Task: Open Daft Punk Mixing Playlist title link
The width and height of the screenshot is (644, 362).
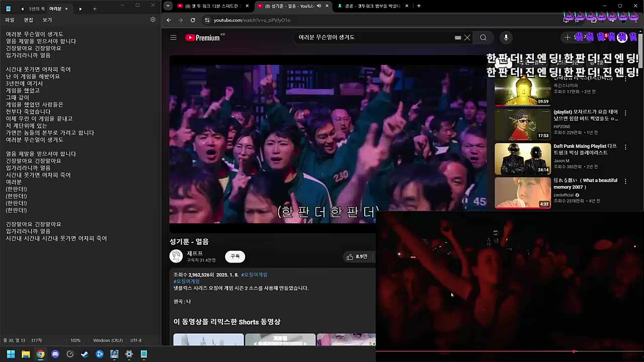Action: (x=585, y=149)
